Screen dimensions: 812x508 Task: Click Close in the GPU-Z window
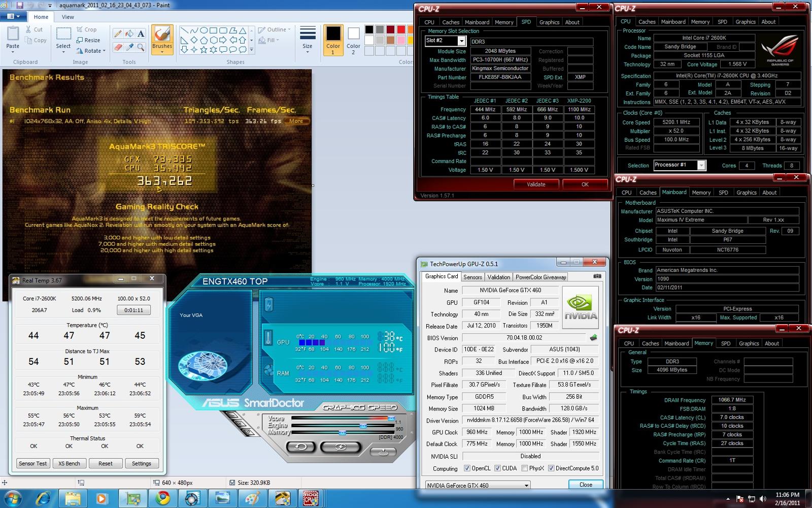(586, 485)
